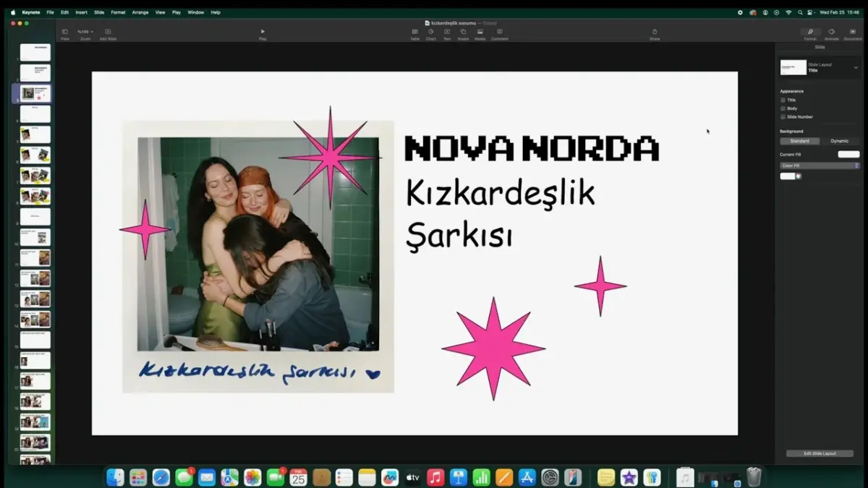The image size is (868, 488).
Task: Enable the Title checkbox under Appearance
Action: [782, 100]
